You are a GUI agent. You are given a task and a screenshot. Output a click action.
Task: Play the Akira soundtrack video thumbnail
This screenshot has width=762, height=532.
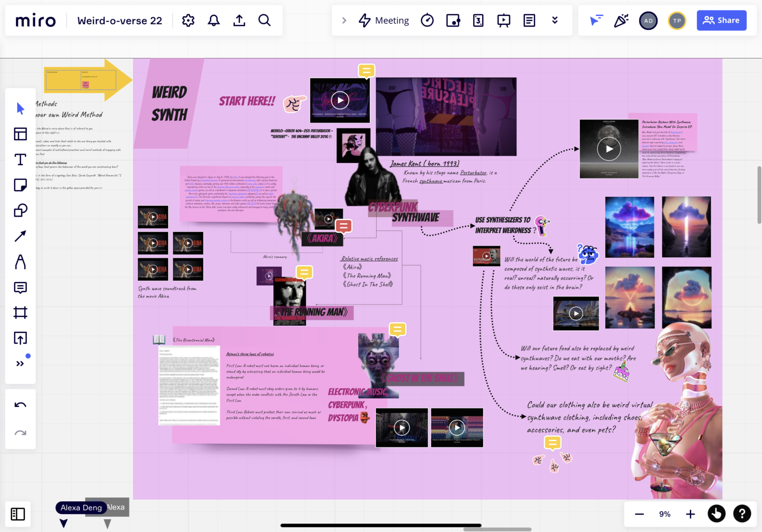coord(153,217)
